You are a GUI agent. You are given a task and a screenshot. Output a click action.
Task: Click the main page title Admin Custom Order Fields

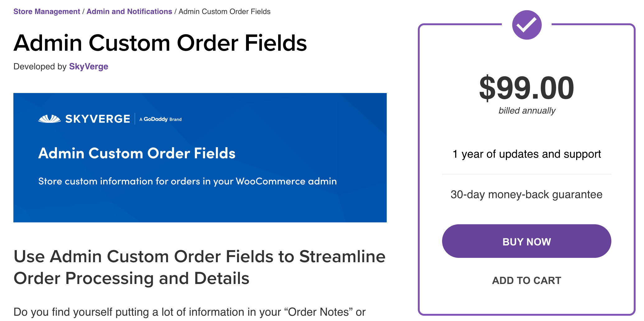[x=160, y=43]
